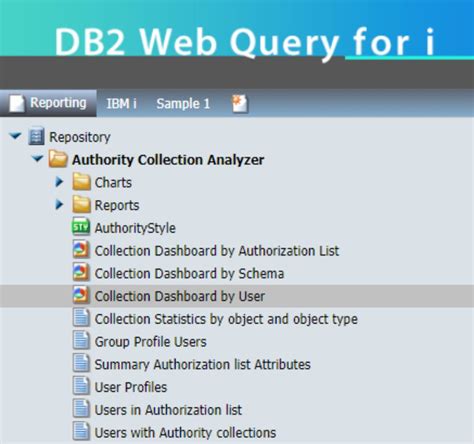Select the AuthorityStyle item

pyautogui.click(x=135, y=228)
